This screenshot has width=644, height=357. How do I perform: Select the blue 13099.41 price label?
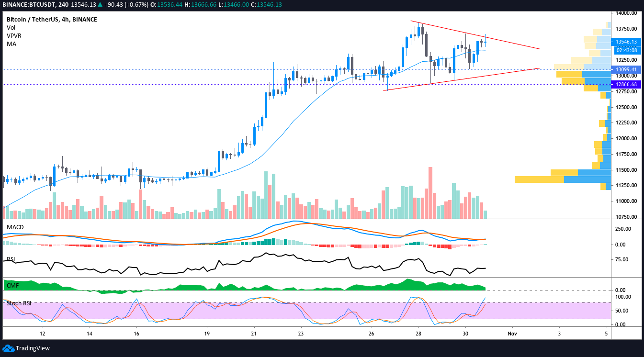[626, 69]
